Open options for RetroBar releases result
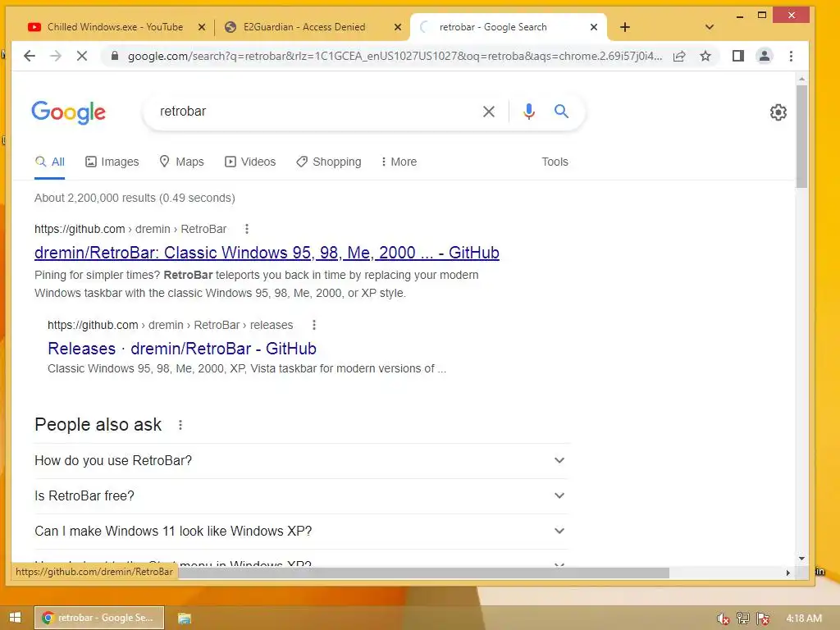This screenshot has width=840, height=630. coord(314,325)
